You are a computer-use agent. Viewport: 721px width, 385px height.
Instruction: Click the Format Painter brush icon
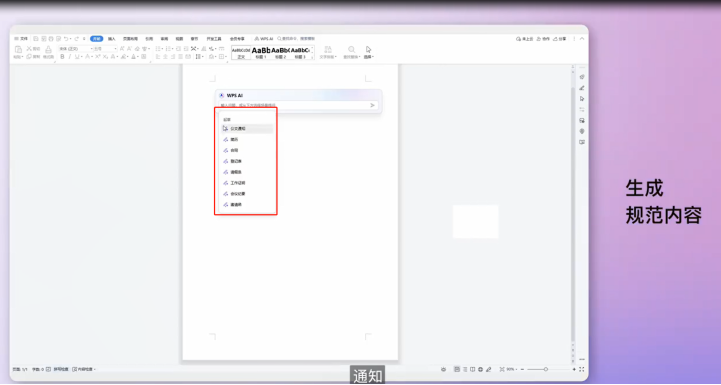tap(48, 50)
